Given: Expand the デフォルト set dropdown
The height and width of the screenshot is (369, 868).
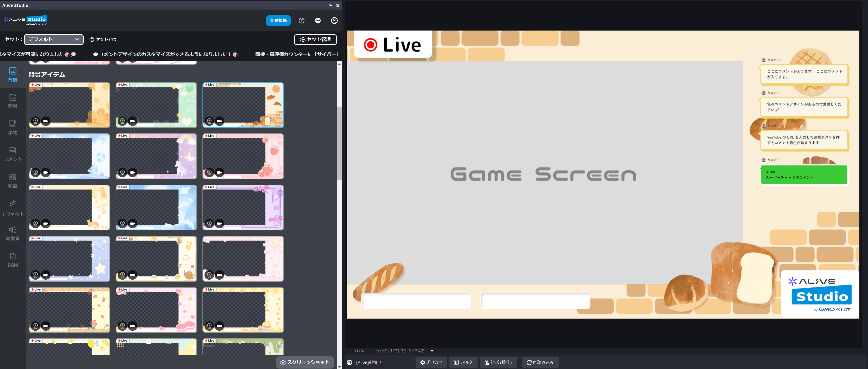Looking at the screenshot, I should click(x=54, y=39).
